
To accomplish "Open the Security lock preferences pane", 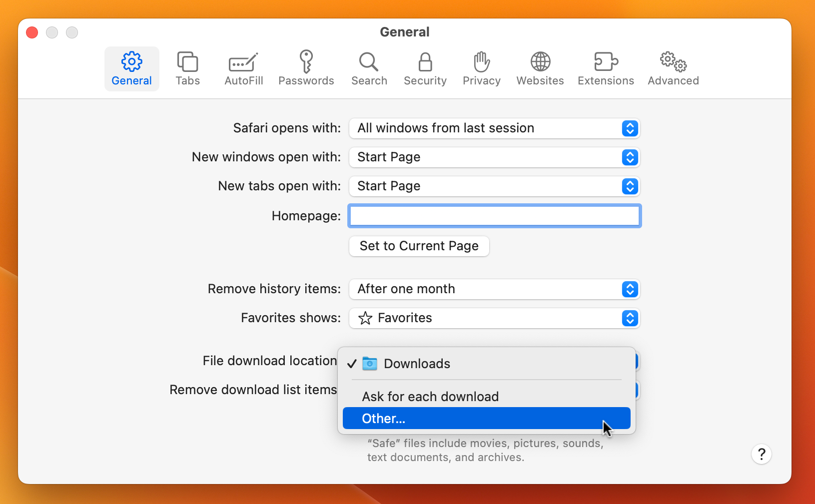I will point(425,68).
